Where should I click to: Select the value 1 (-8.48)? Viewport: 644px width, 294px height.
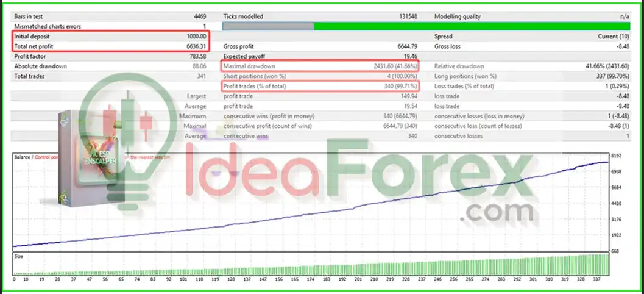[618, 116]
